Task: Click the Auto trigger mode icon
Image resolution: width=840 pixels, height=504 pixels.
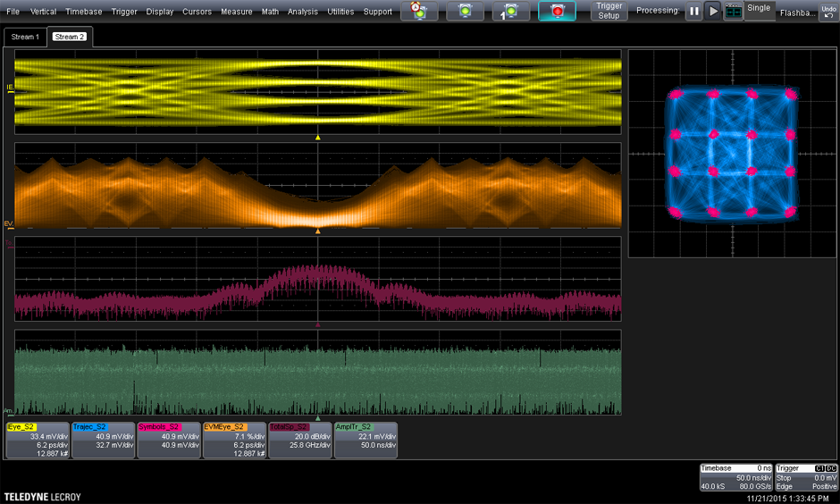Action: (417, 12)
